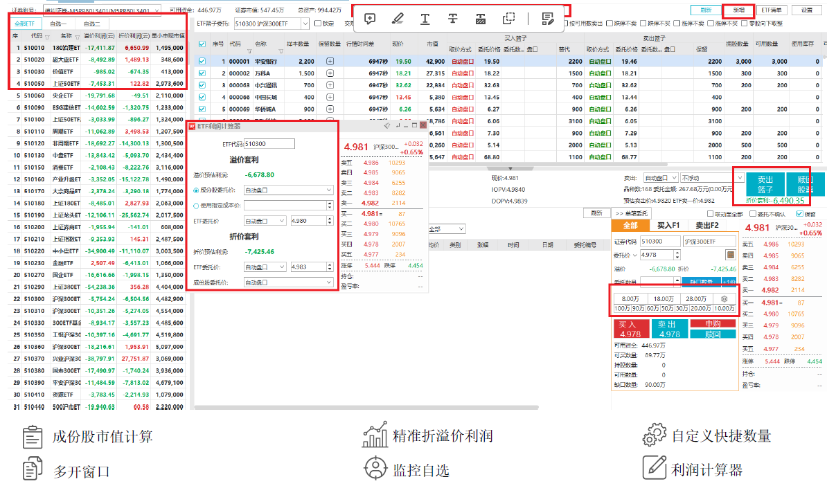Switch to 卖出F2 tab
827x504 pixels.
click(x=706, y=226)
